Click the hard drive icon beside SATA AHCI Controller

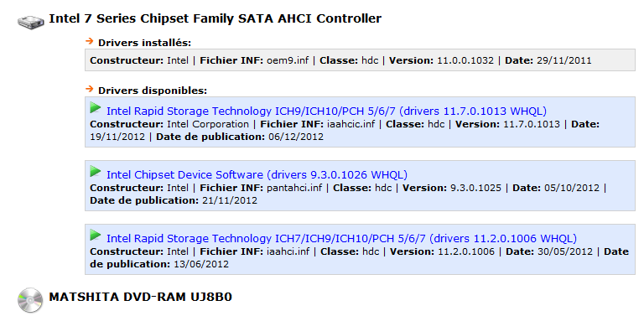click(x=31, y=21)
